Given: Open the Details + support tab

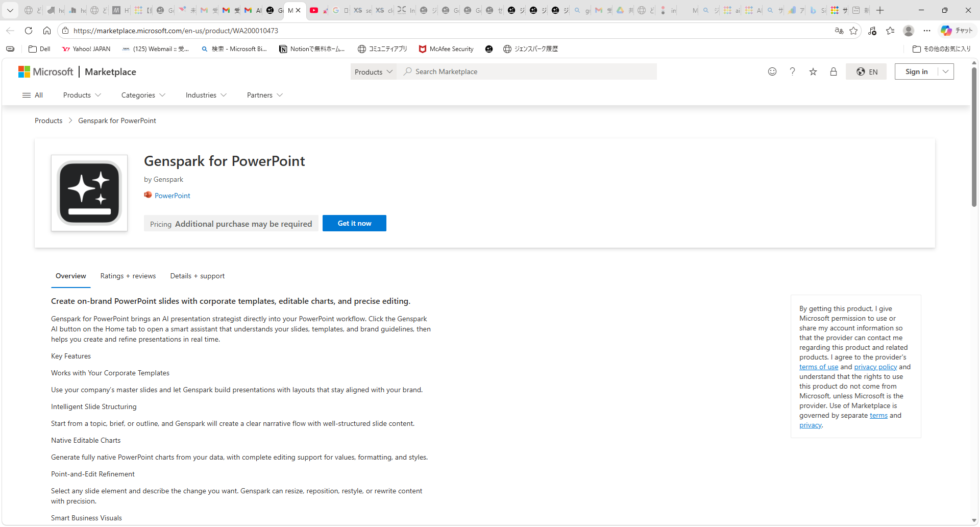Looking at the screenshot, I should point(197,276).
